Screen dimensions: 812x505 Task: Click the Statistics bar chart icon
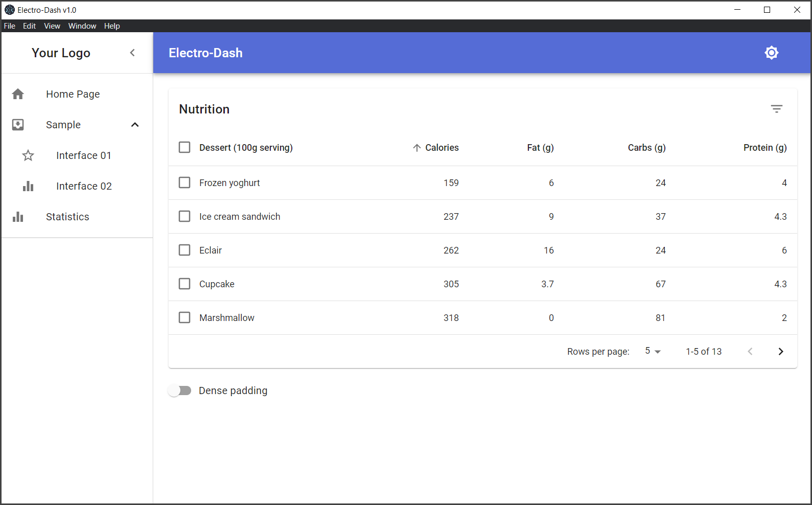(18, 217)
